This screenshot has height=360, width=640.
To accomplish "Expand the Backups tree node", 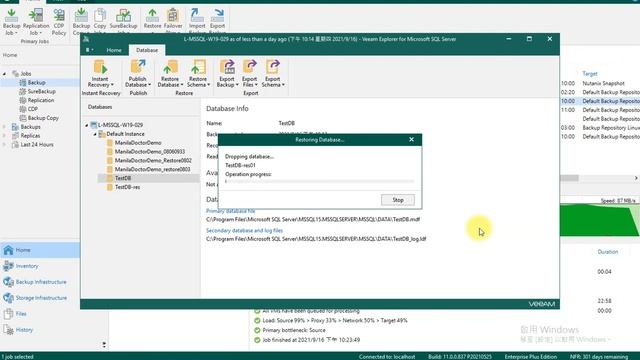I will pyautogui.click(x=4, y=127).
